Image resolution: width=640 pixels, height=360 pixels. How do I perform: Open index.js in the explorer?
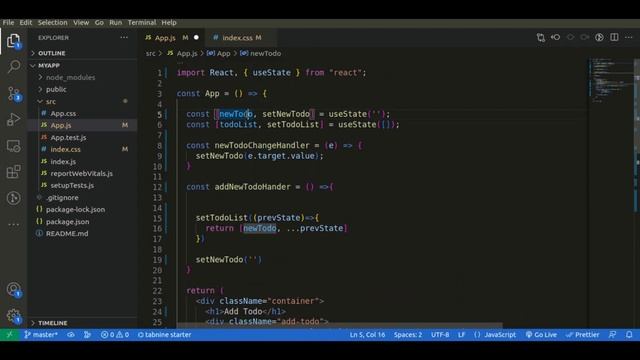pos(82,162)
